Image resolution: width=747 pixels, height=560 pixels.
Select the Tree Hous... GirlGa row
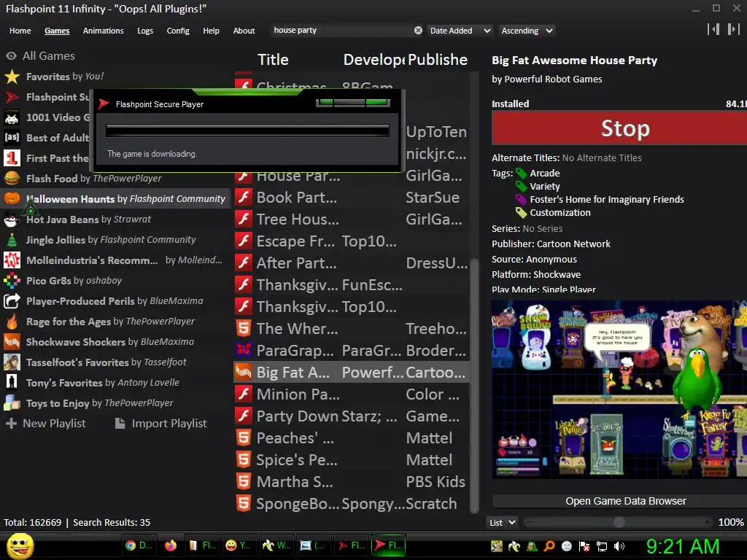point(352,219)
